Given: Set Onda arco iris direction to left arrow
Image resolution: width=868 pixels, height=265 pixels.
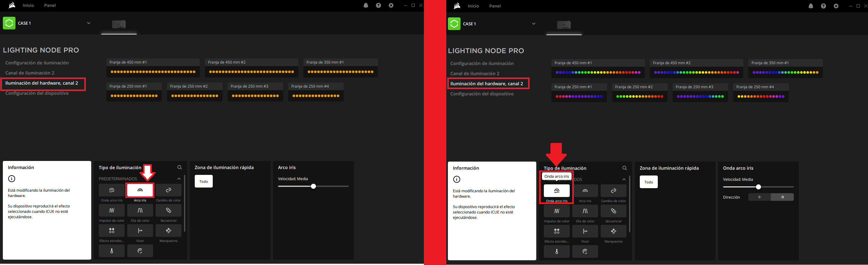Looking at the screenshot, I should click(759, 197).
